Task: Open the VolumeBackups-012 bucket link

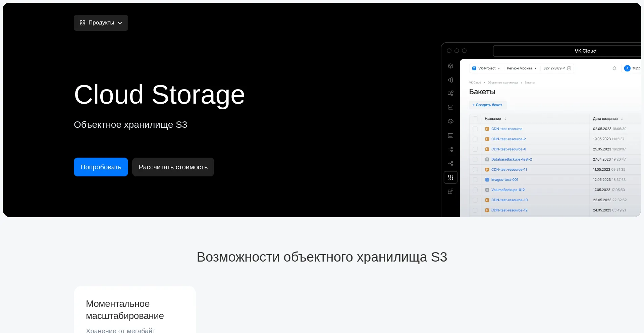Action: [508, 190]
